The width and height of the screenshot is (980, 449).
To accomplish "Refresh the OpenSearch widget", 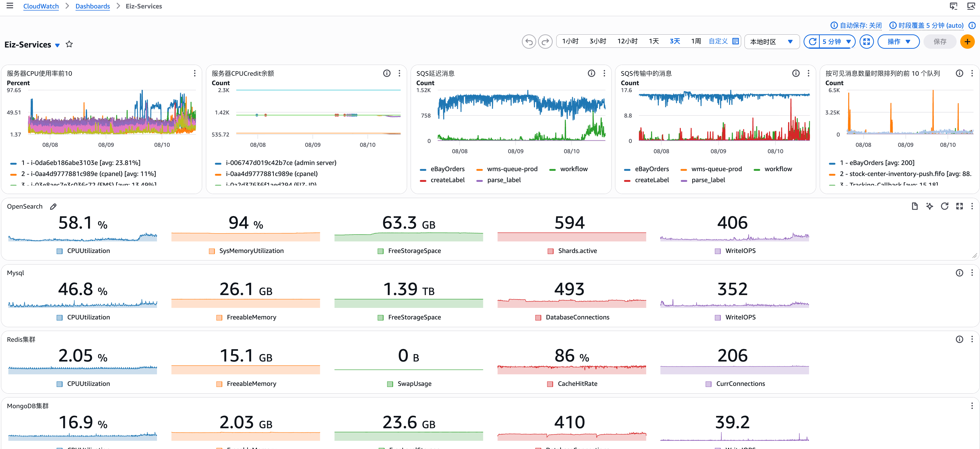I will (x=944, y=206).
